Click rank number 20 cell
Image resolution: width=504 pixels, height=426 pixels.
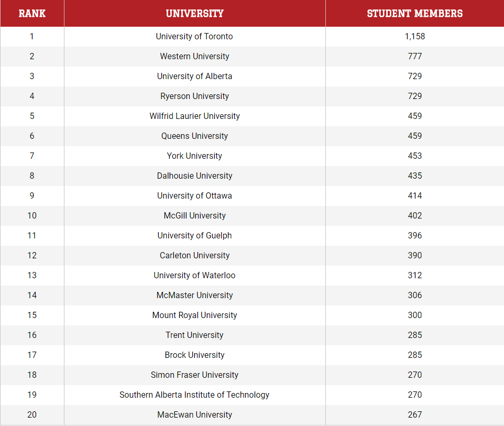(32, 415)
